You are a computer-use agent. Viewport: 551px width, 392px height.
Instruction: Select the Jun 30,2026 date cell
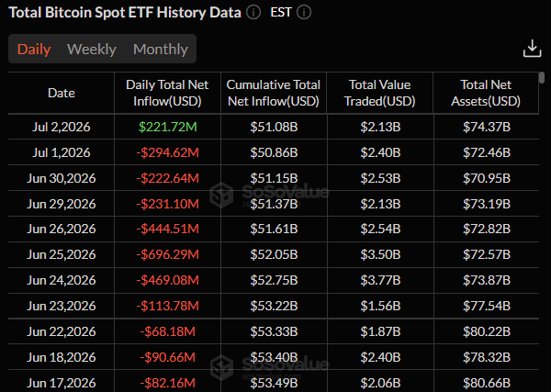click(x=62, y=178)
